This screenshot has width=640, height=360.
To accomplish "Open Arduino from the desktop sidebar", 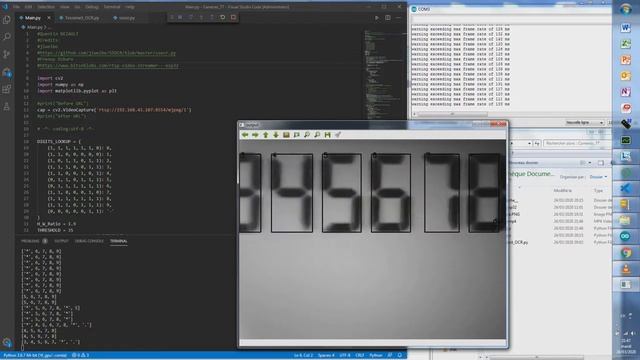I will (625, 236).
